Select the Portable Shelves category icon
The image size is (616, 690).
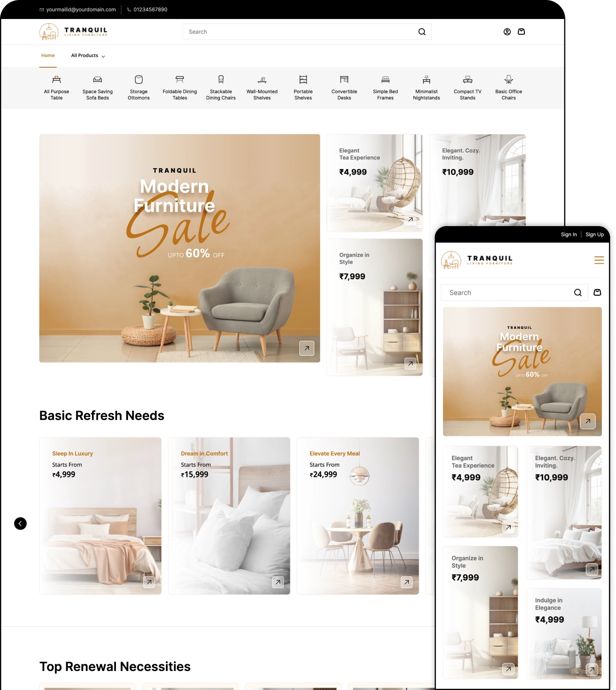pos(303,79)
